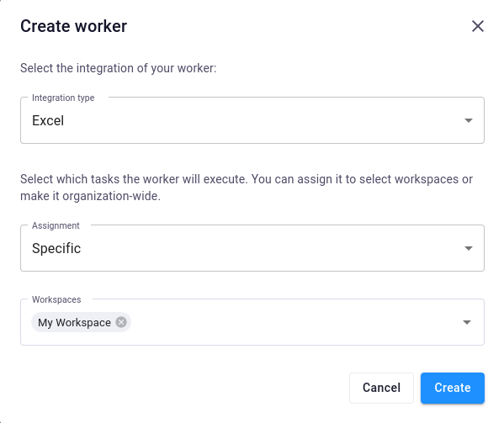Viewport: 504px width, 423px height.
Task: Click 'Select the integration of your worker' text
Action: point(119,68)
